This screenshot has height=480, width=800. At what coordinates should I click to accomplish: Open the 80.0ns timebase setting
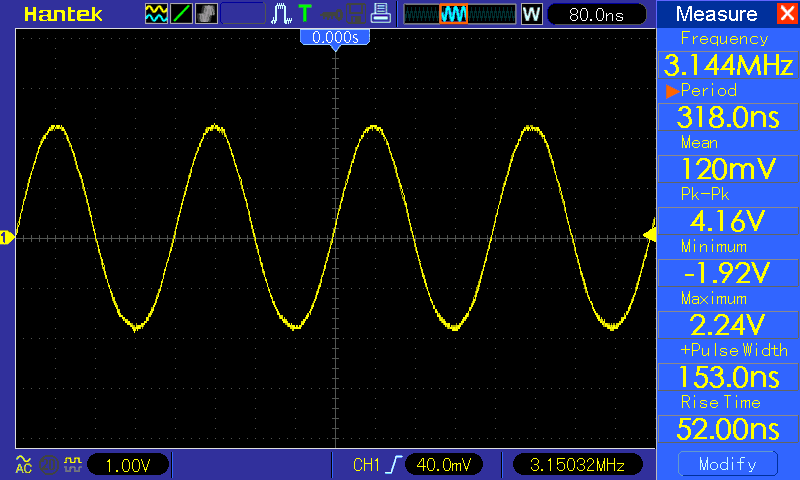coord(596,14)
